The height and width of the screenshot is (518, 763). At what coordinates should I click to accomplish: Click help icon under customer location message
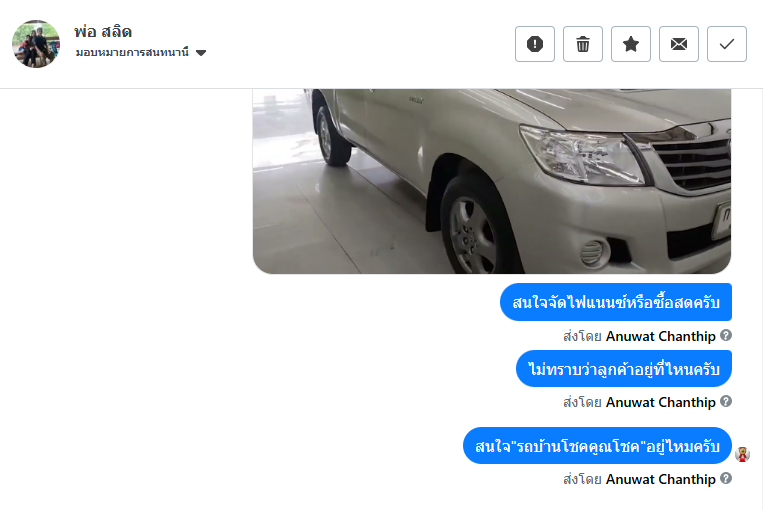[x=726, y=401]
